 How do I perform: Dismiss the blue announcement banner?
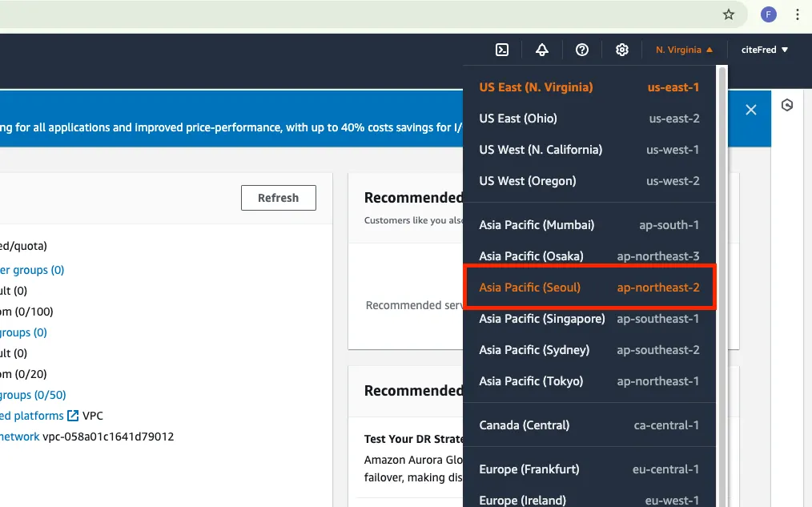click(x=751, y=110)
